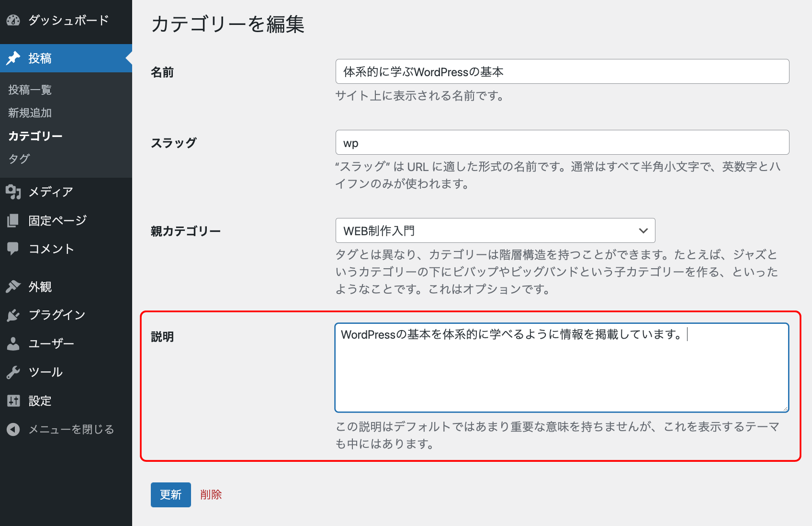Image resolution: width=812 pixels, height=526 pixels.
Task: Click the textarea resize handle corner
Action: 785,408
